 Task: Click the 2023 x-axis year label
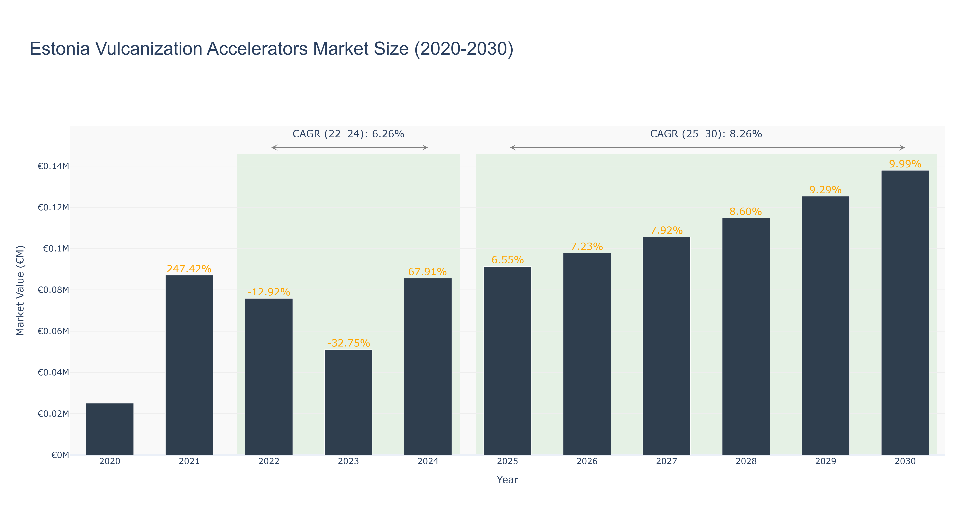click(x=348, y=461)
